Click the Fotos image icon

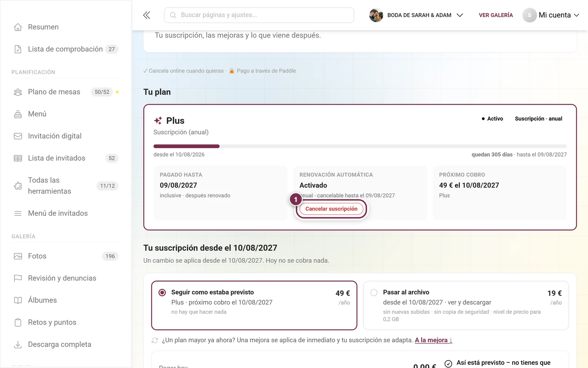pyautogui.click(x=18, y=256)
